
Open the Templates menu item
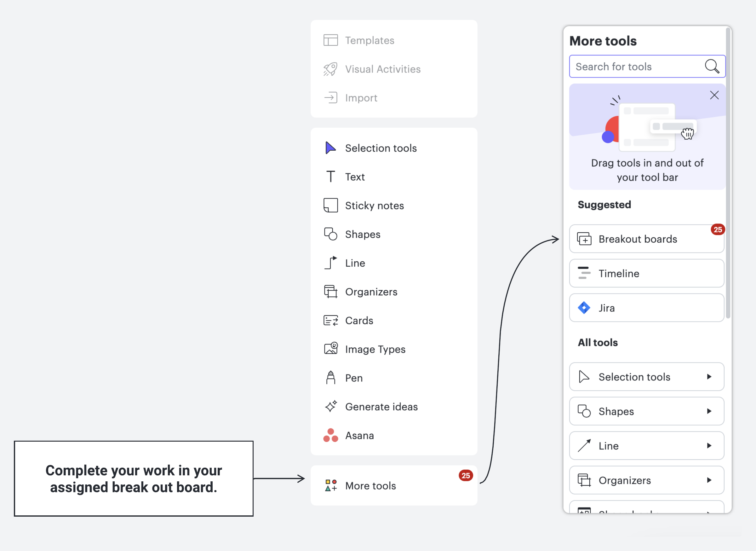coord(369,40)
